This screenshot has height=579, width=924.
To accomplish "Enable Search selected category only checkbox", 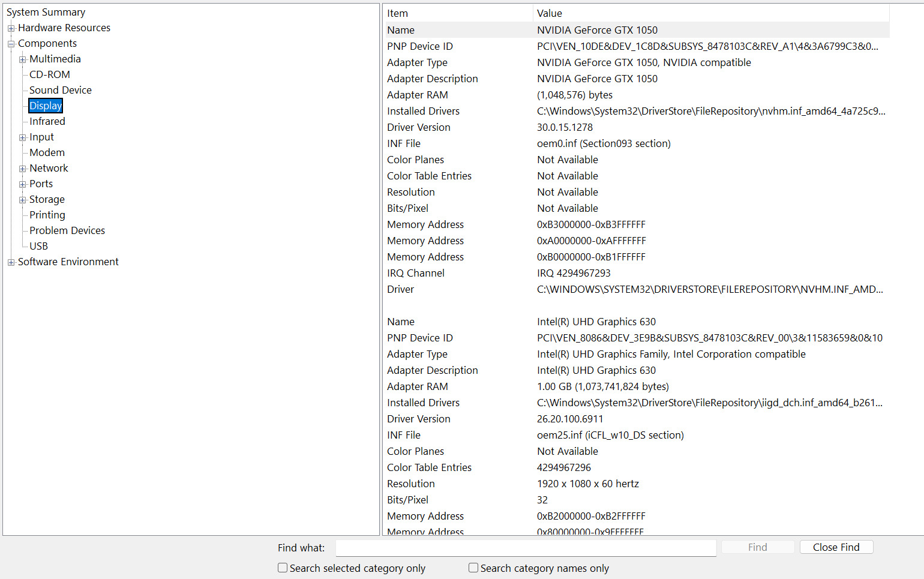I will pos(283,568).
